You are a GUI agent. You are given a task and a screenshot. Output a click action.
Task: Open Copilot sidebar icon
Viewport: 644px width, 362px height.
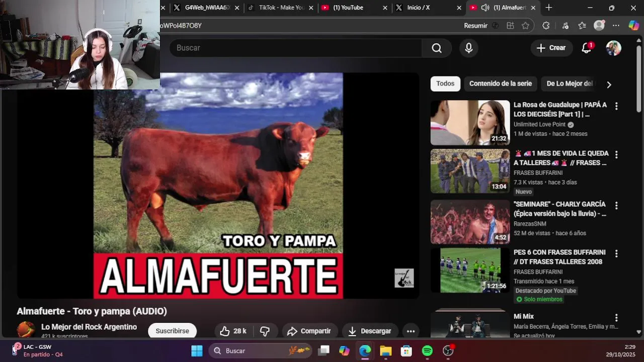click(x=633, y=26)
